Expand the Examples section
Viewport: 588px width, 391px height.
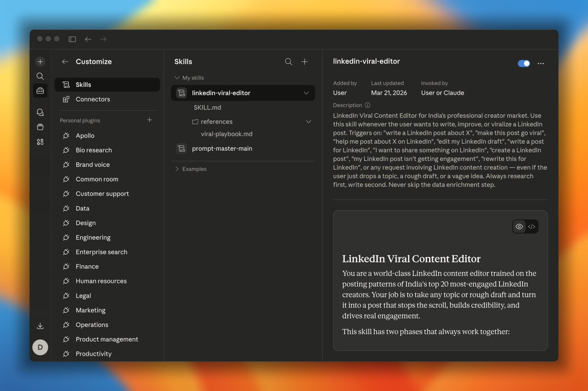pos(177,169)
